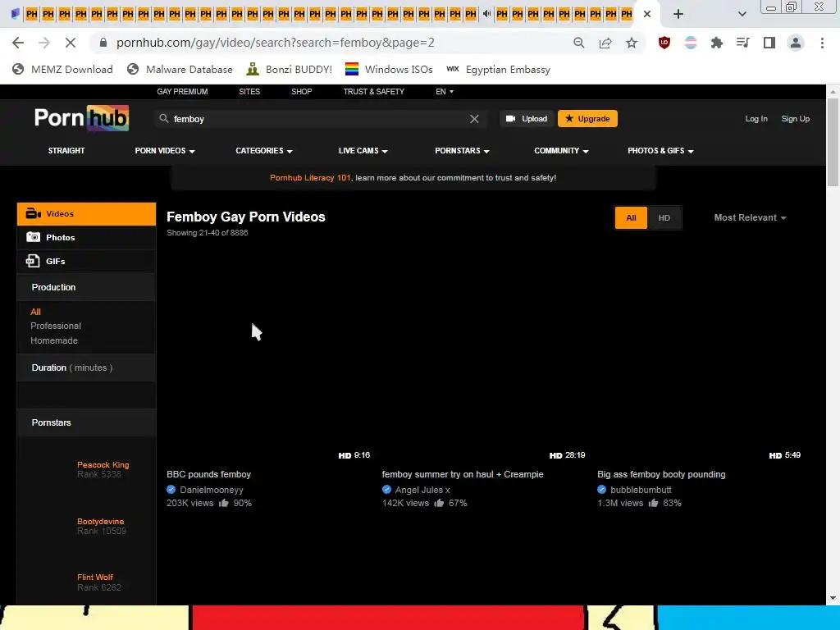The image size is (840, 630).
Task: Expand the LIVE CAMS menu
Action: click(x=363, y=151)
